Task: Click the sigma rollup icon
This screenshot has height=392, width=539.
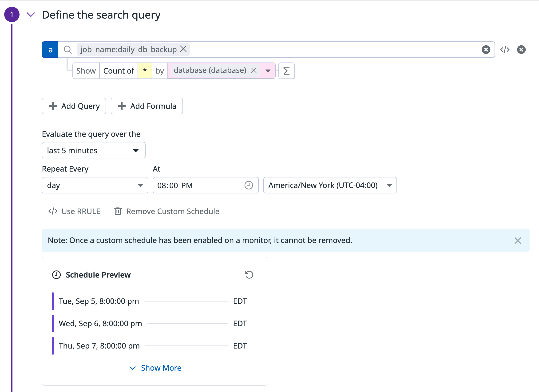Action: click(x=286, y=71)
